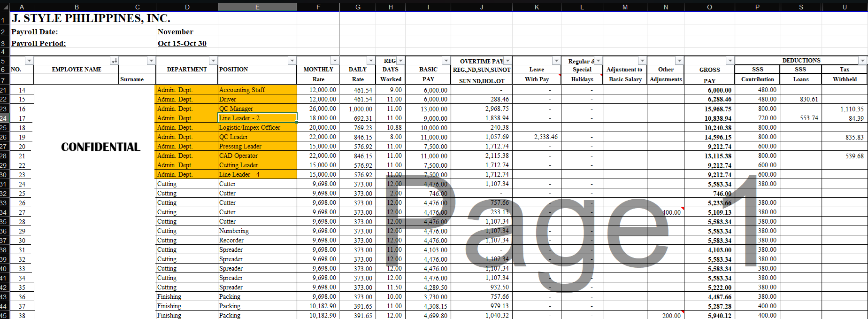Viewport: 868px width, 319px height.
Task: Click the 14,596.15 gross pay cell
Action: pyautogui.click(x=709, y=137)
